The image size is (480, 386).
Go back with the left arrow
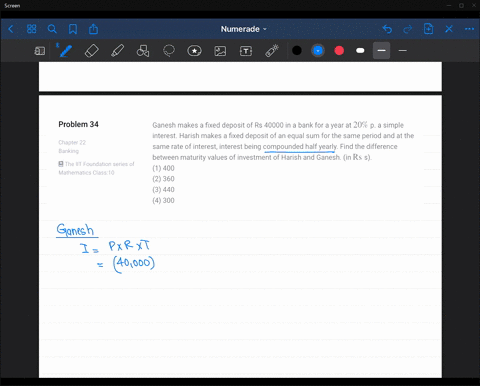pos(11,29)
